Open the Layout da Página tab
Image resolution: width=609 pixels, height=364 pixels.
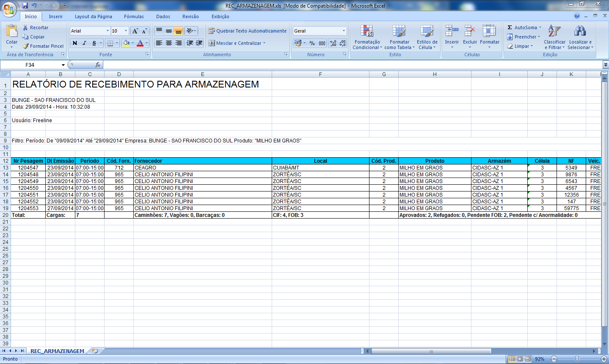93,16
